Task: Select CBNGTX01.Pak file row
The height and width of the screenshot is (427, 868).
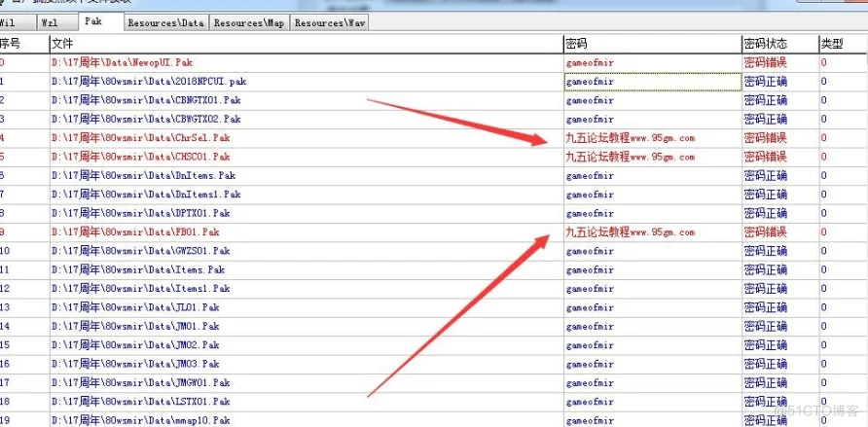Action: tap(146, 100)
